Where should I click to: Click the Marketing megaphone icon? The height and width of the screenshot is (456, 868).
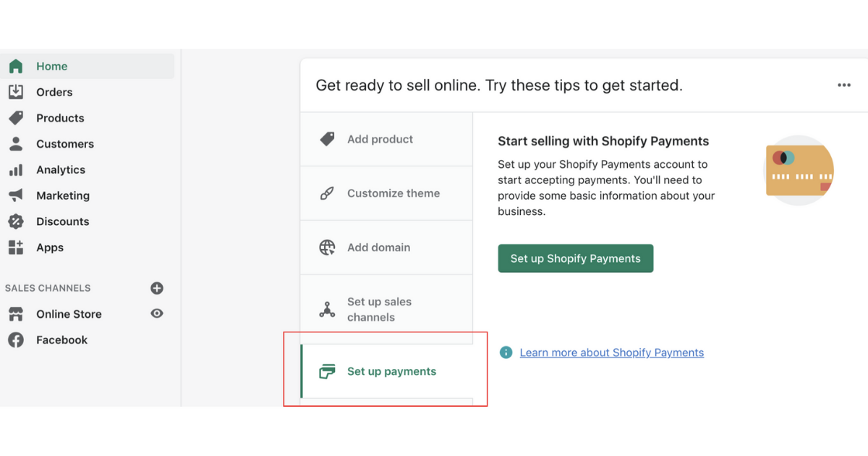pos(16,195)
